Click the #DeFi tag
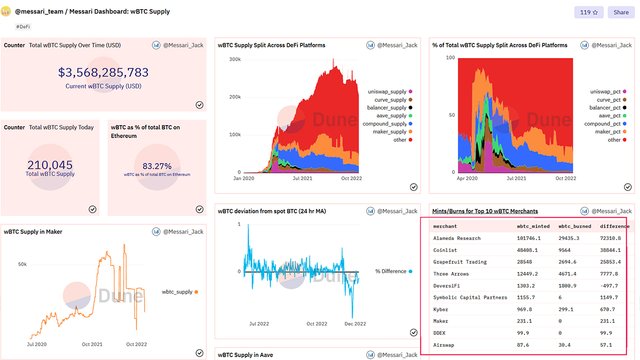Viewport: 640px width, 360px height. point(23,27)
